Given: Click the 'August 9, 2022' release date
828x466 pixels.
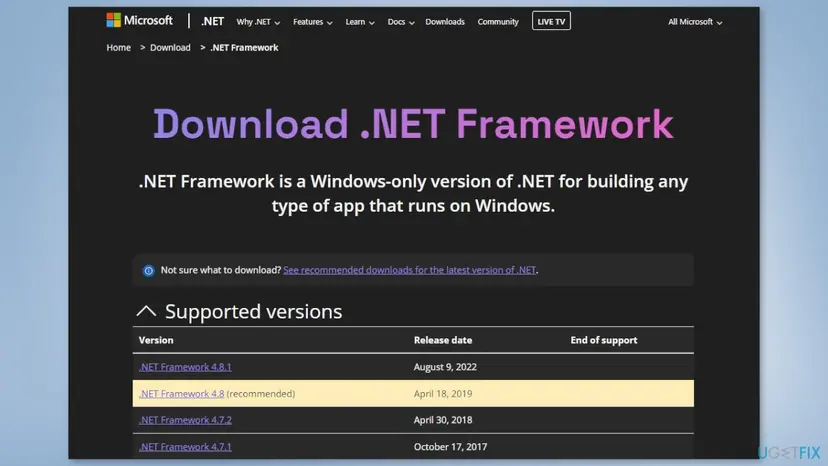Looking at the screenshot, I should 445,367.
